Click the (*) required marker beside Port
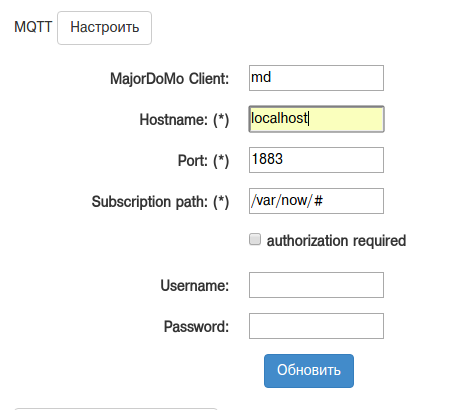Image resolution: width=458 pixels, height=410 pixels. click(221, 161)
